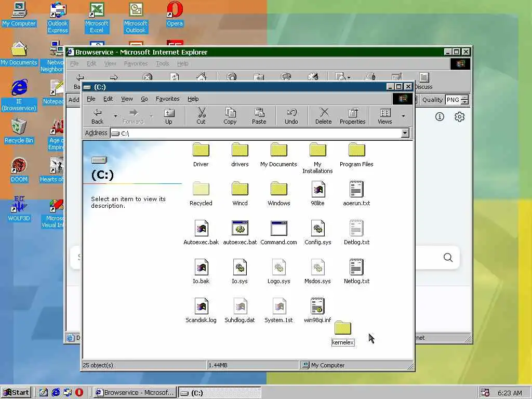Select the Io.bak file
The image size is (532, 399).
(x=201, y=272)
